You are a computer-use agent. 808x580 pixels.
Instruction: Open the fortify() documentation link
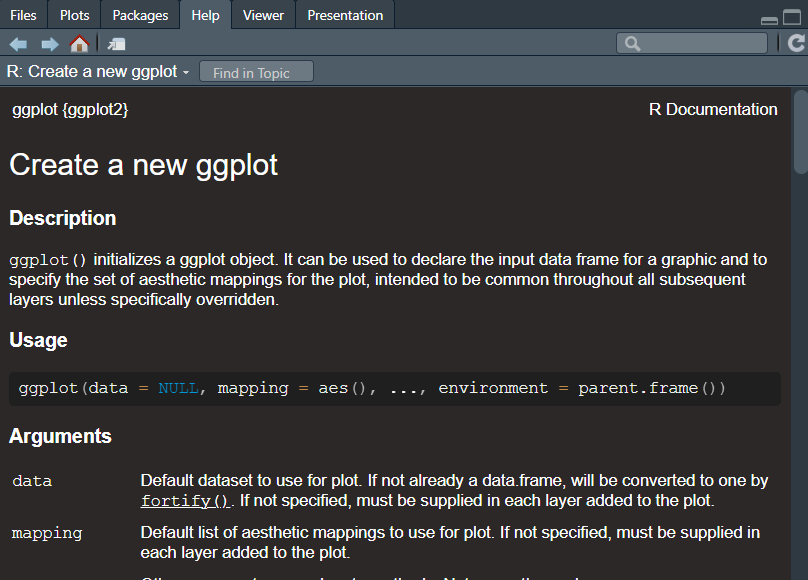[184, 501]
